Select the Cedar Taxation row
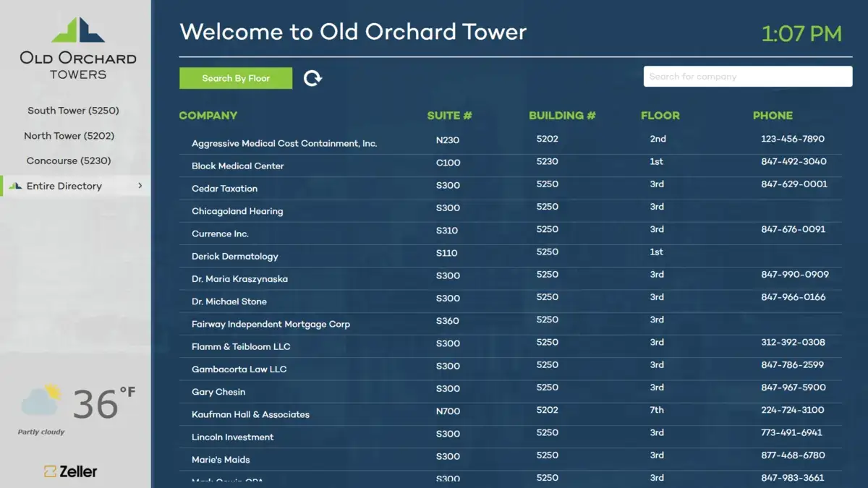Image resolution: width=868 pixels, height=488 pixels. click(x=224, y=189)
